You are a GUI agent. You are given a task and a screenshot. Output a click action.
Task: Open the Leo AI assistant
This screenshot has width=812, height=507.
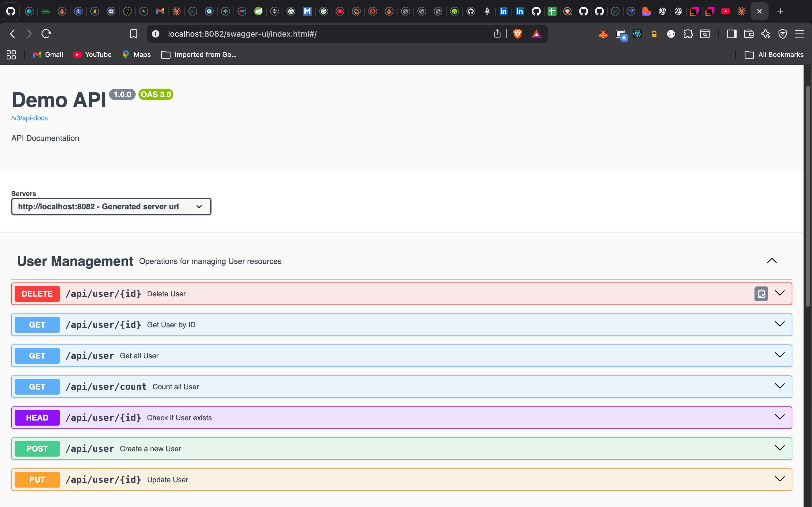pyautogui.click(x=766, y=34)
